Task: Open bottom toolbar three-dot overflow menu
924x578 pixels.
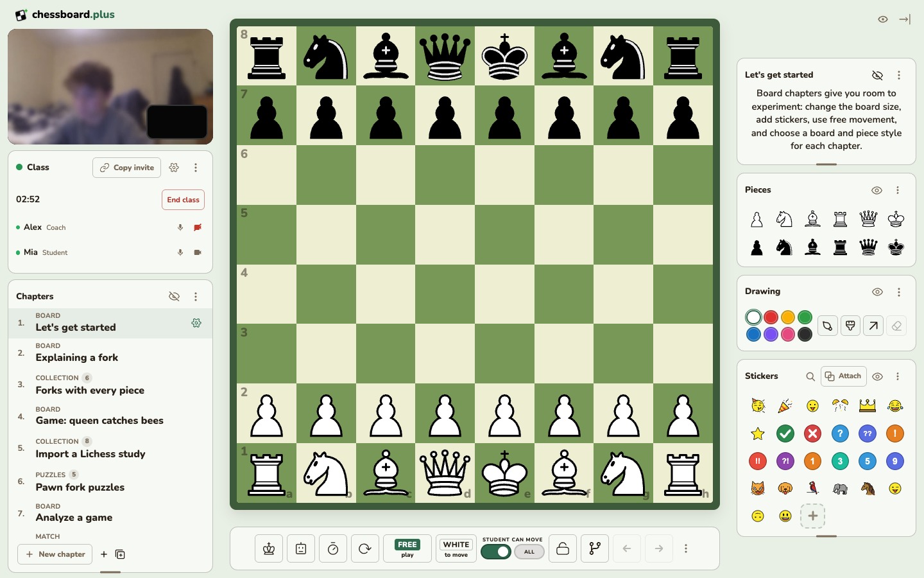Action: (686, 548)
